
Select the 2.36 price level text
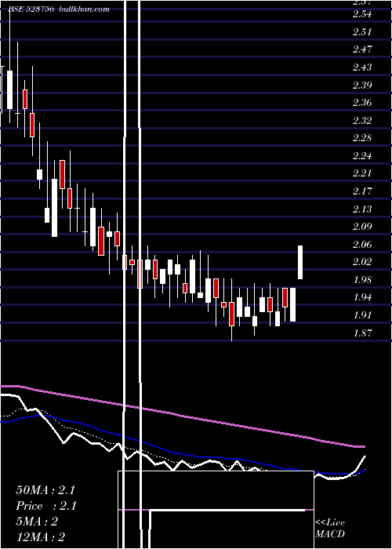[x=362, y=103]
